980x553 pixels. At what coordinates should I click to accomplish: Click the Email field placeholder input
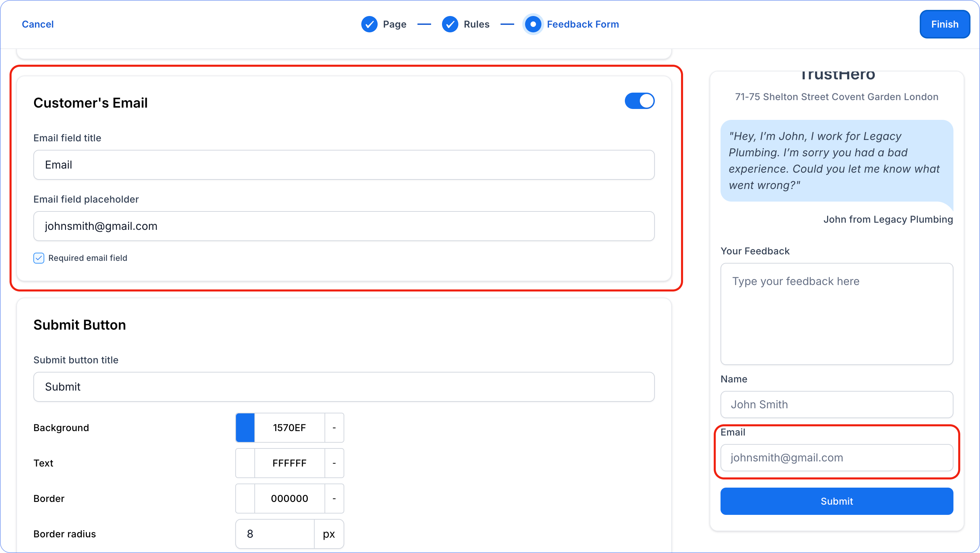coord(344,226)
